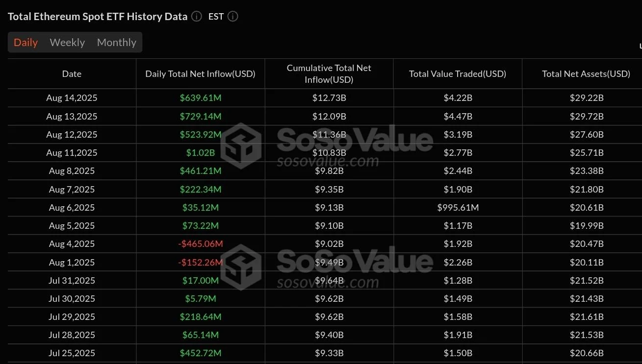
Task: Switch to Weekly view tab
Action: [67, 43]
